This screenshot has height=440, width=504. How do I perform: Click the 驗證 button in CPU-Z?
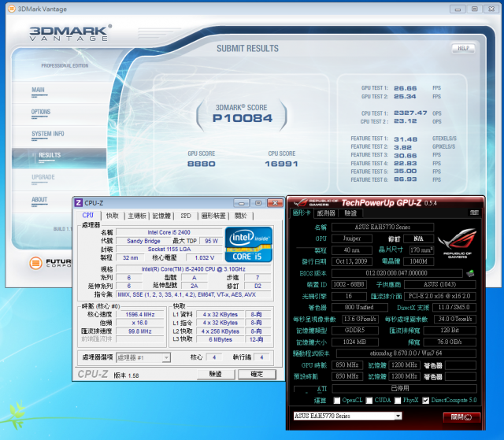(216, 374)
